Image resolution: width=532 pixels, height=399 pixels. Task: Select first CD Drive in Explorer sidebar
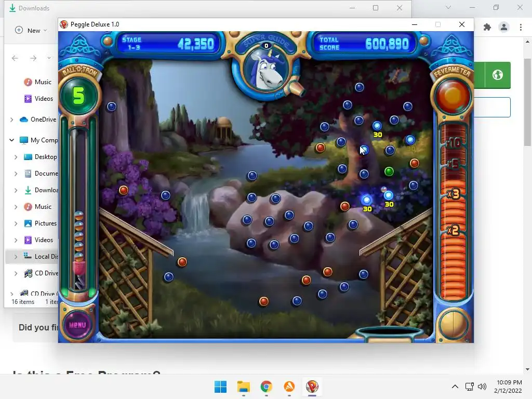click(41, 273)
